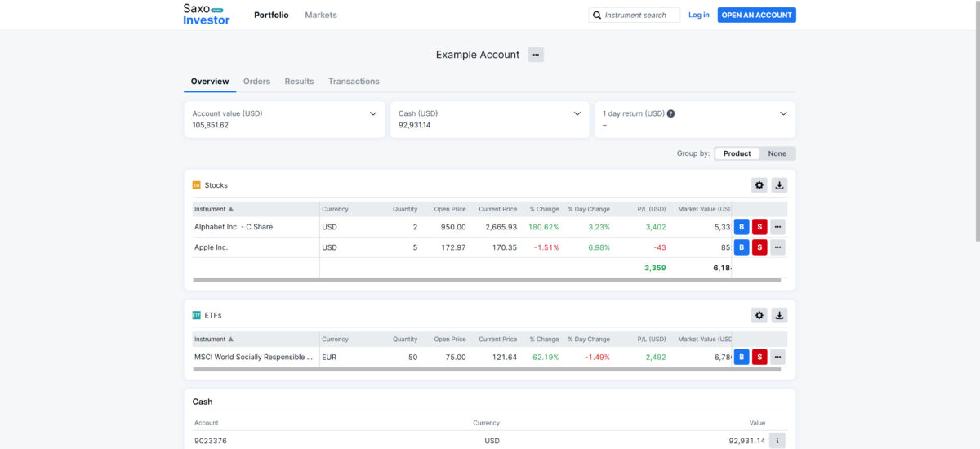Screen dimensions: 980x449
Task: Go to Portfolio in top navigation
Action: coord(271,15)
